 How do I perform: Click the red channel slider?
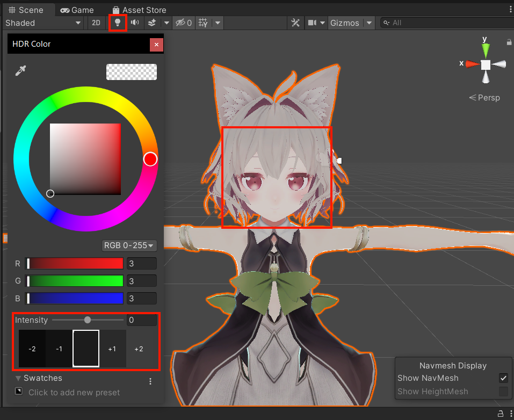click(x=75, y=263)
